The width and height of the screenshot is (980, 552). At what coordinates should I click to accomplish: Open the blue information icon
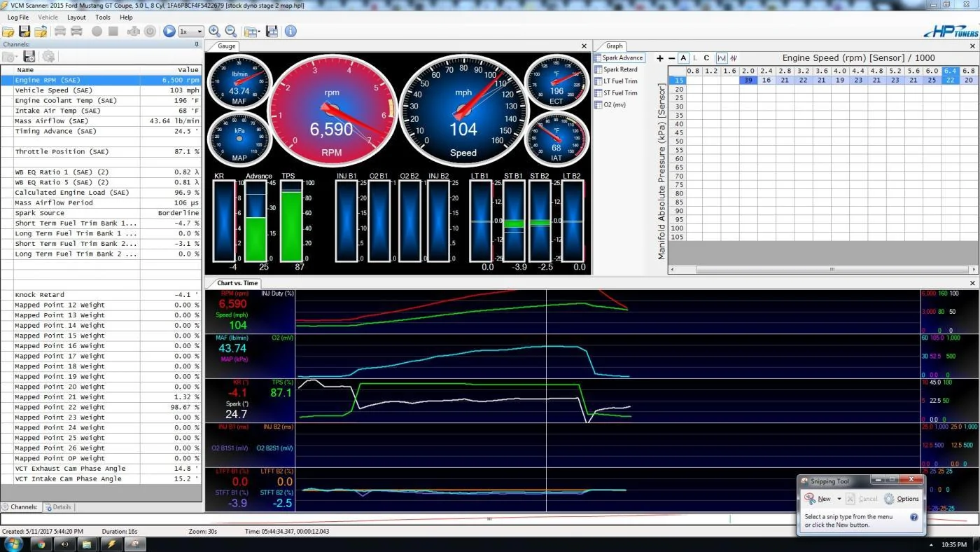[x=290, y=32]
